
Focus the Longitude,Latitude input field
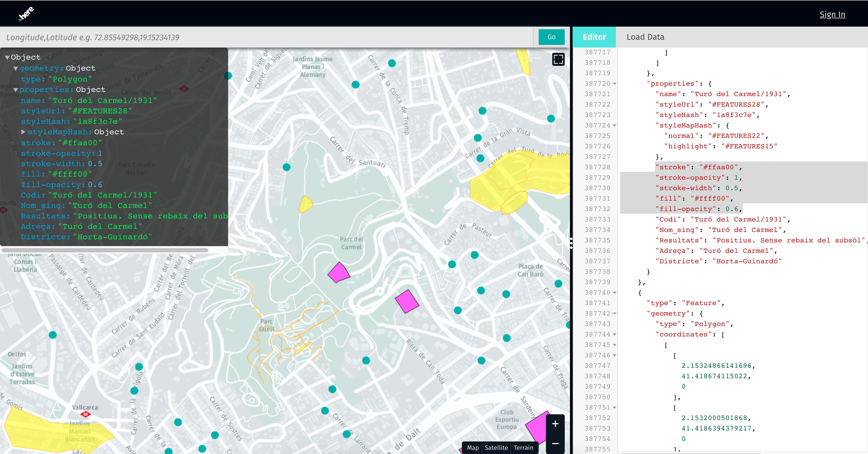[266, 37]
